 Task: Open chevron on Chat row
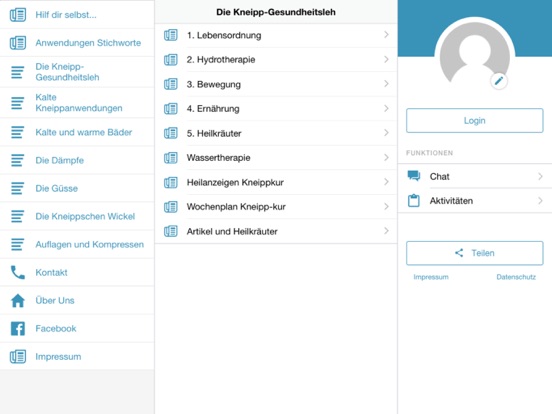click(540, 176)
